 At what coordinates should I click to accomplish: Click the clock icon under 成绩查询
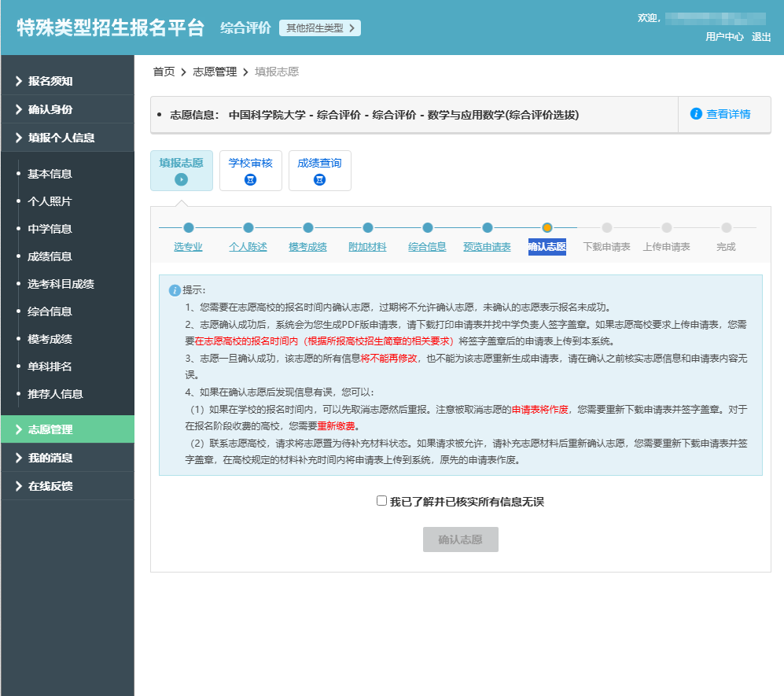(x=320, y=180)
